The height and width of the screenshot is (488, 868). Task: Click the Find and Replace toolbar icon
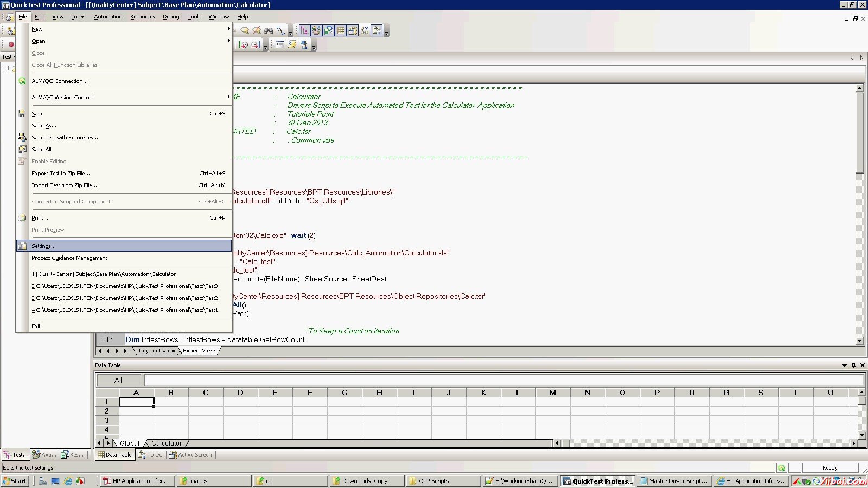click(x=280, y=30)
